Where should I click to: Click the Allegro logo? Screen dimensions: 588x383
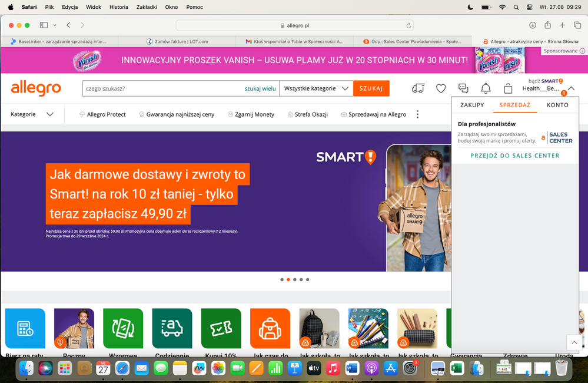36,88
